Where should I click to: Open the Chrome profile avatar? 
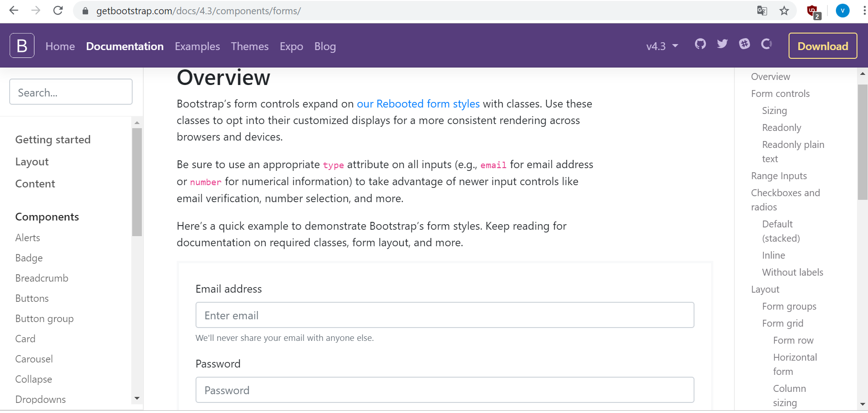pyautogui.click(x=843, y=11)
